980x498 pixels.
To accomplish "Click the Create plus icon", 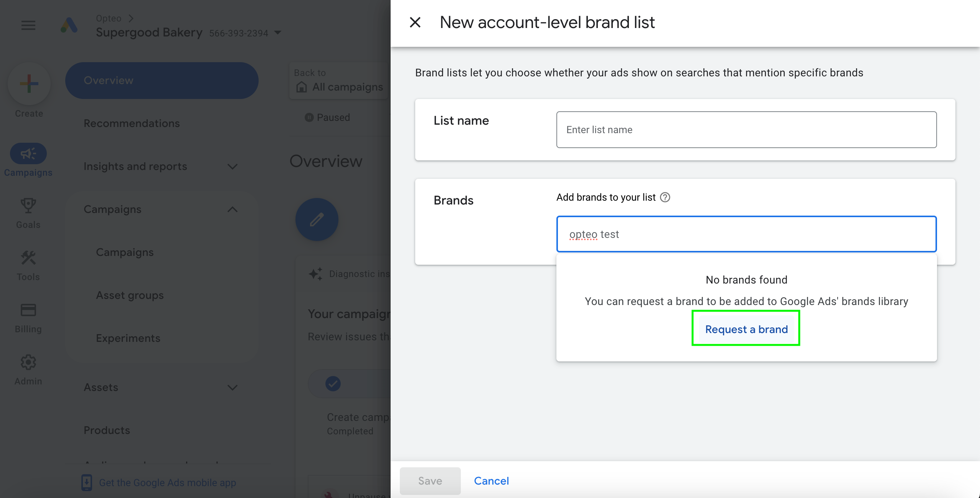I will 29,83.
